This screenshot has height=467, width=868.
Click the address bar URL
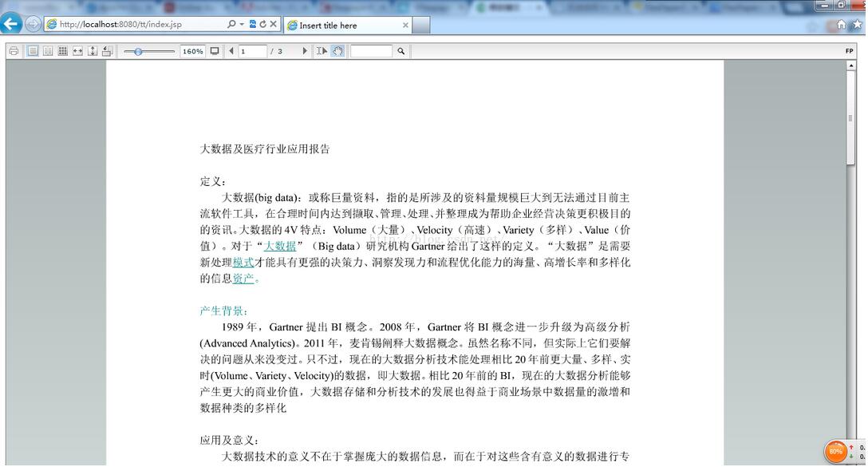pos(120,25)
